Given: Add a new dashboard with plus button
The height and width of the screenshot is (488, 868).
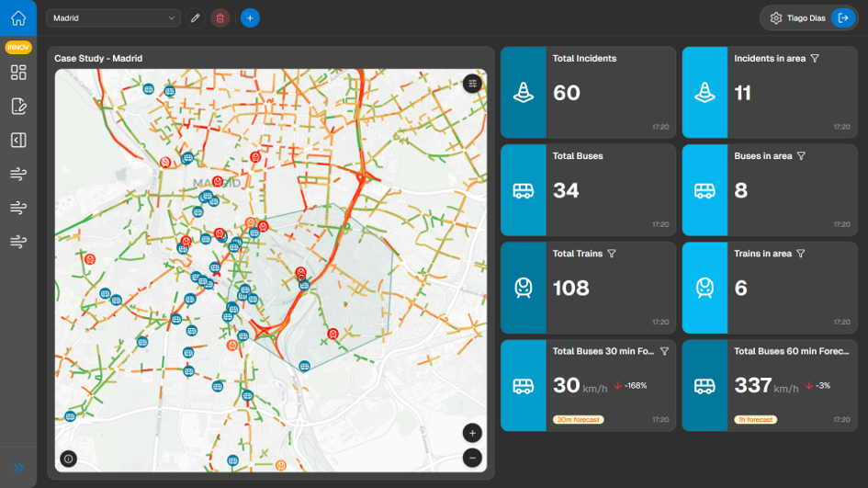Looking at the screenshot, I should (250, 18).
